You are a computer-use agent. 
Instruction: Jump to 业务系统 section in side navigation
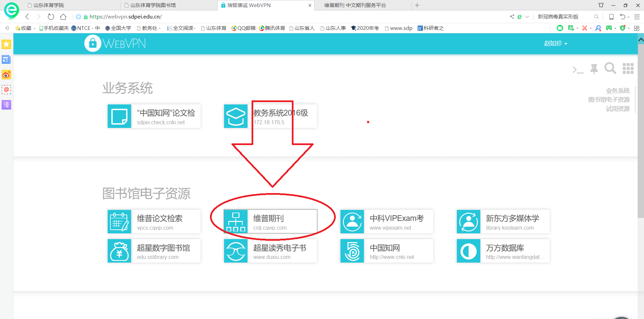[x=618, y=91]
